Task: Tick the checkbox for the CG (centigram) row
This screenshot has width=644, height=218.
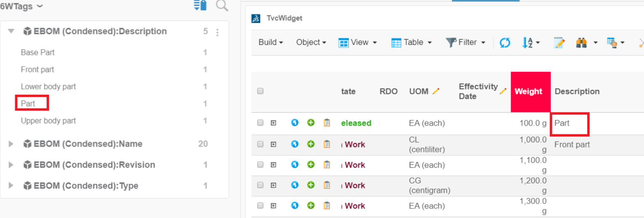Action: pyautogui.click(x=260, y=185)
